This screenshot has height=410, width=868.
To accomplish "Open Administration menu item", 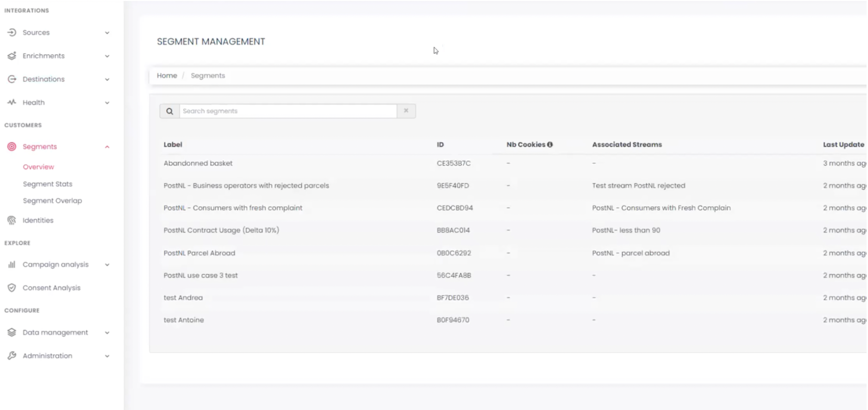I will (47, 356).
